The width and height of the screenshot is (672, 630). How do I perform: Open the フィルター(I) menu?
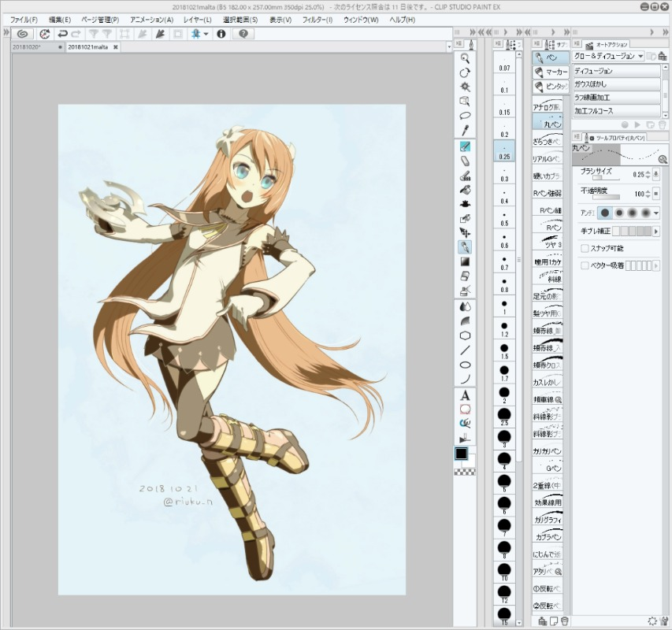(317, 20)
